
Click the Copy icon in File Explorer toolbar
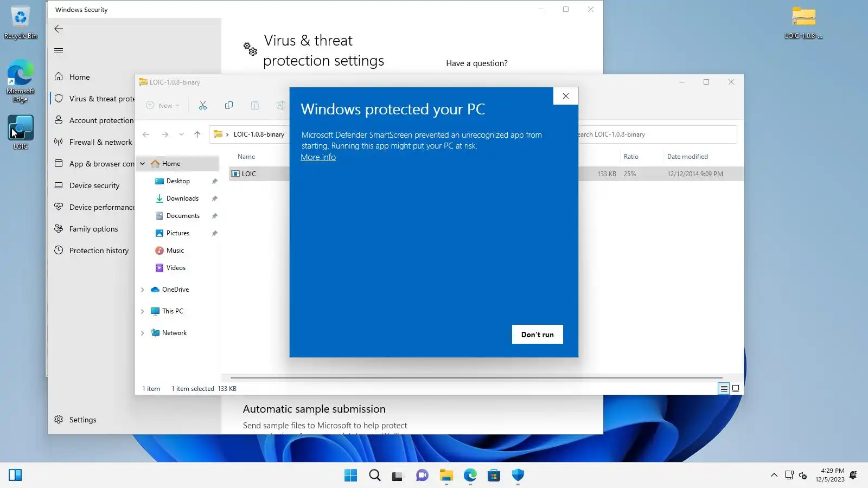(x=229, y=105)
